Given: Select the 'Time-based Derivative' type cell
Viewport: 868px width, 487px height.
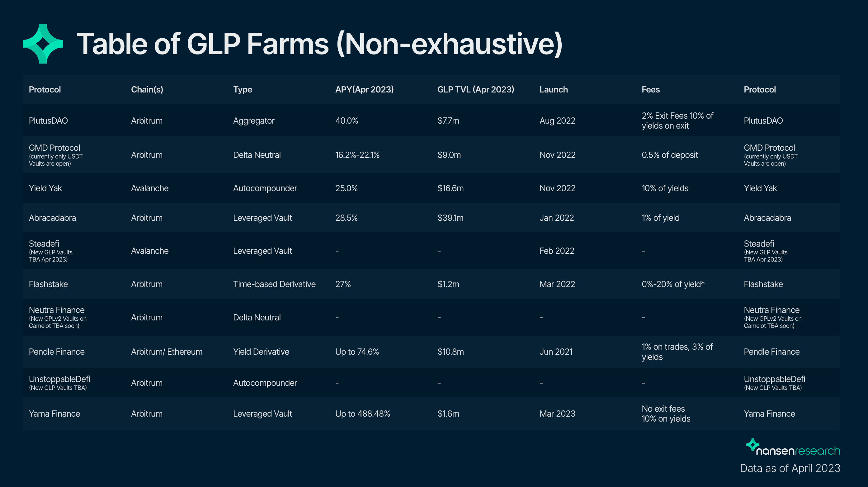Looking at the screenshot, I should [274, 285].
